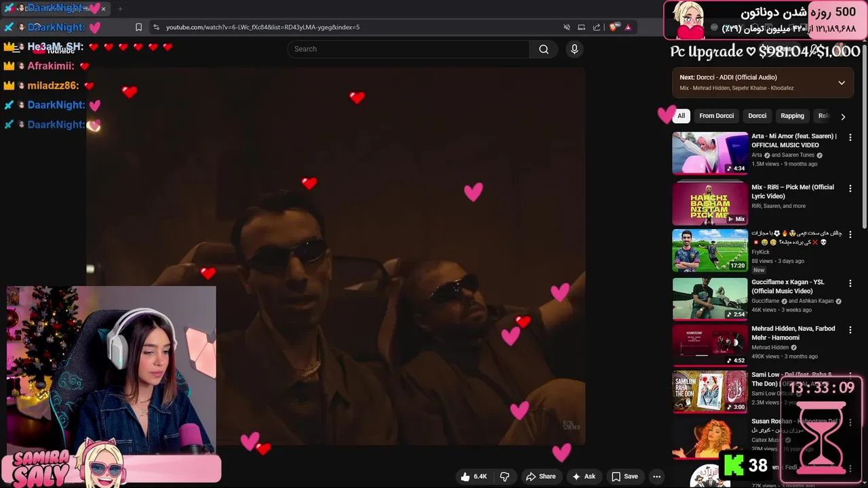Open Mehrad Hidden - Hamoomi video thumbnail
Screen dimensions: 868x488
pyautogui.click(x=710, y=345)
